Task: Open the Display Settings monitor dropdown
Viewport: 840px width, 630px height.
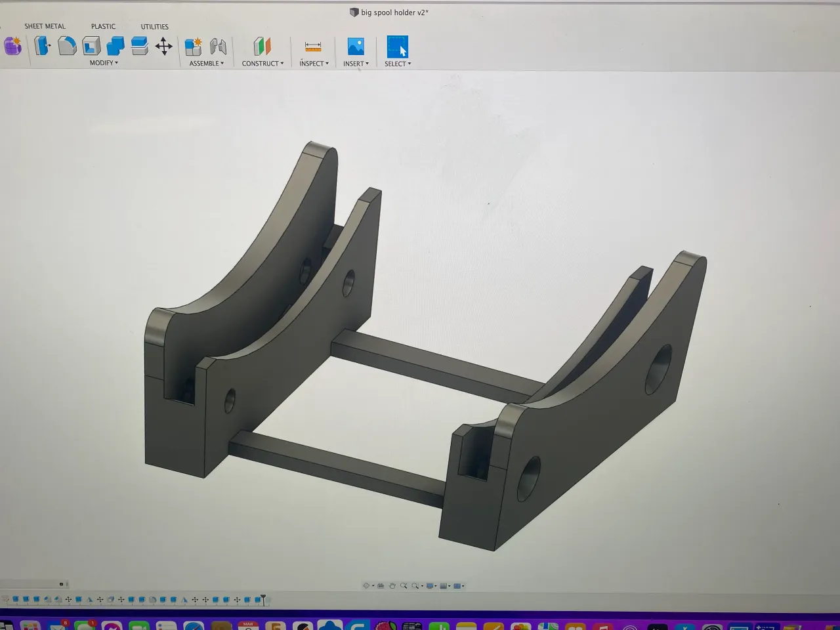Action: pos(430,585)
